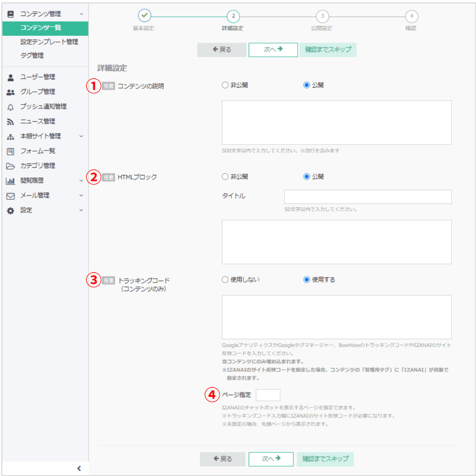
Task: Collapse the コンテンツ管理 menu section
Action: pos(81,14)
